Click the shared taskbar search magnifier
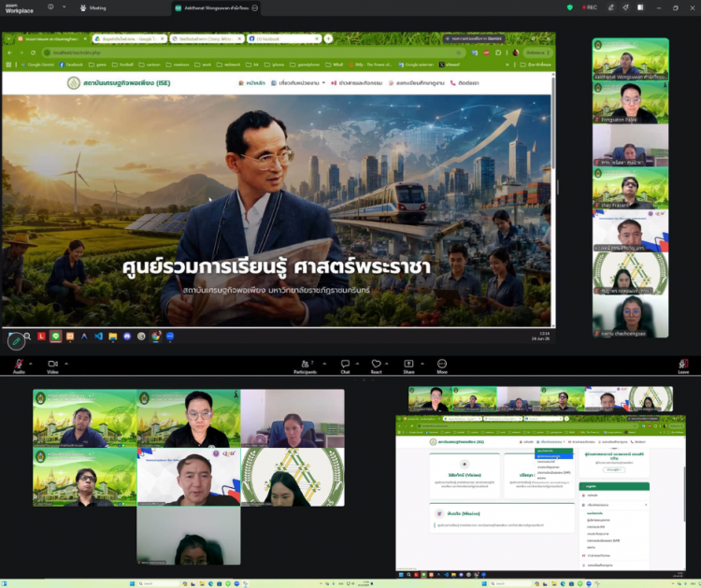This screenshot has width=701, height=588. (x=27, y=337)
